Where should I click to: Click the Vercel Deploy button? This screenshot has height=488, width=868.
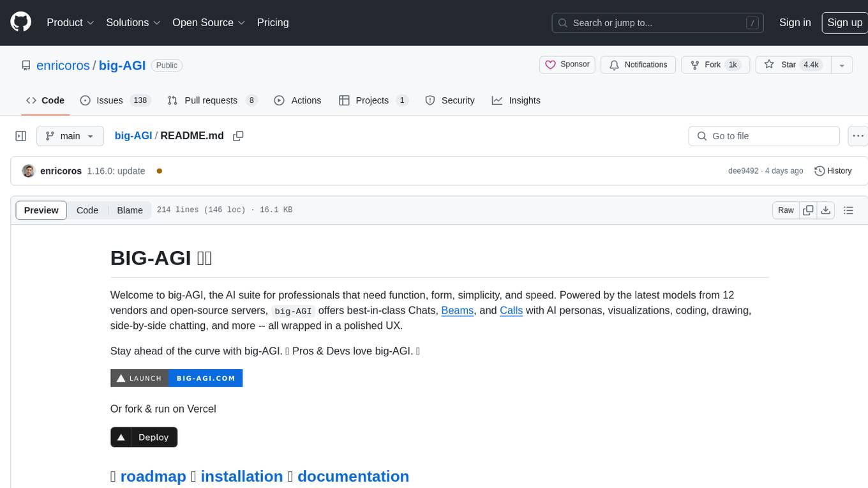[144, 437]
